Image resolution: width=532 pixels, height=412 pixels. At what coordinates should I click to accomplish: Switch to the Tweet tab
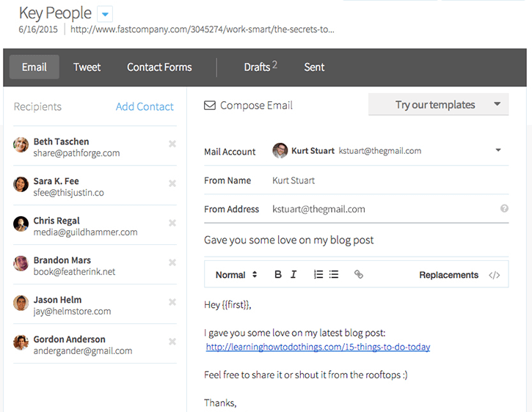pyautogui.click(x=87, y=67)
